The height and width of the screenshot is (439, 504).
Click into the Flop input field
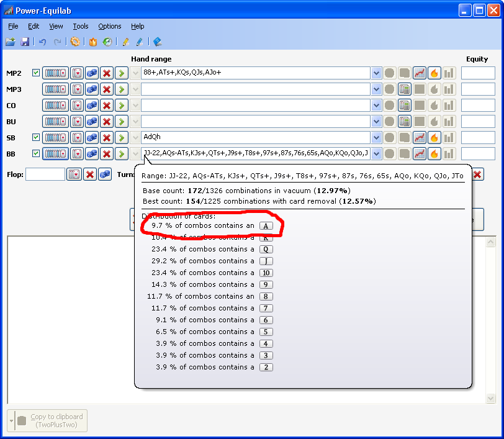click(x=45, y=174)
